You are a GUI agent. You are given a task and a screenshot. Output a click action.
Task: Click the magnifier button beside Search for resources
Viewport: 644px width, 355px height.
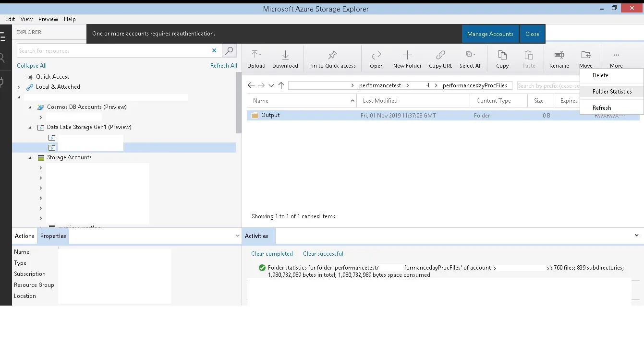point(230,50)
